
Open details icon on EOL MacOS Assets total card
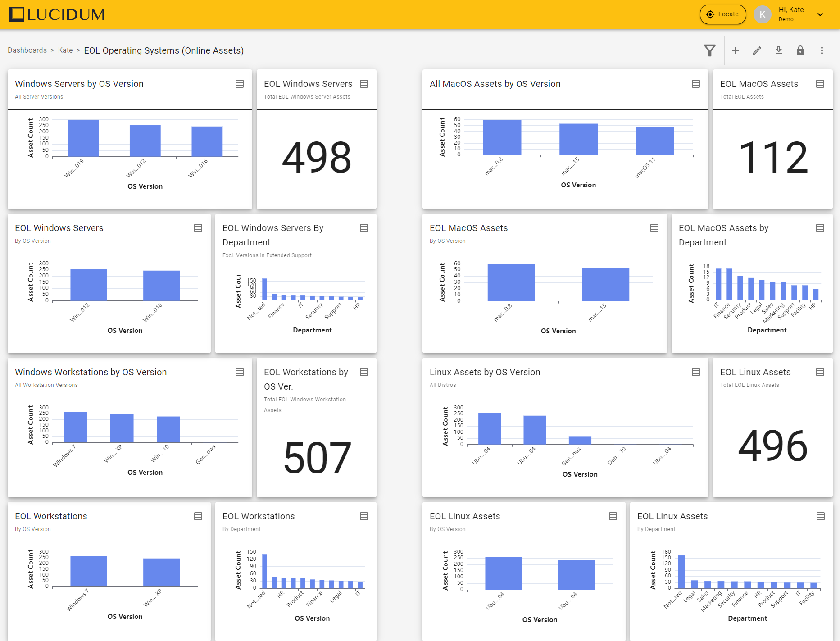click(820, 84)
